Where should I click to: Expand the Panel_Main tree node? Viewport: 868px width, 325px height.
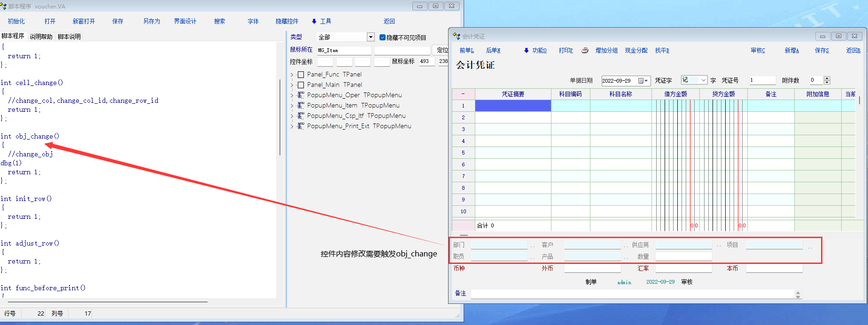tap(292, 85)
